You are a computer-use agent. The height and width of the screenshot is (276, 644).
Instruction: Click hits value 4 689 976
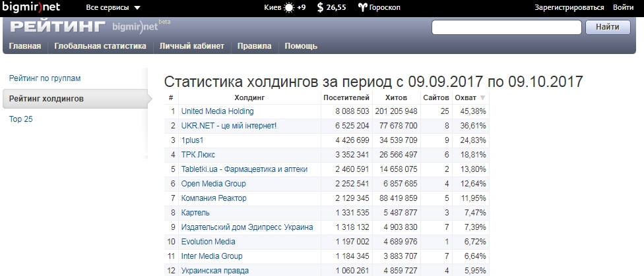[x=401, y=242]
